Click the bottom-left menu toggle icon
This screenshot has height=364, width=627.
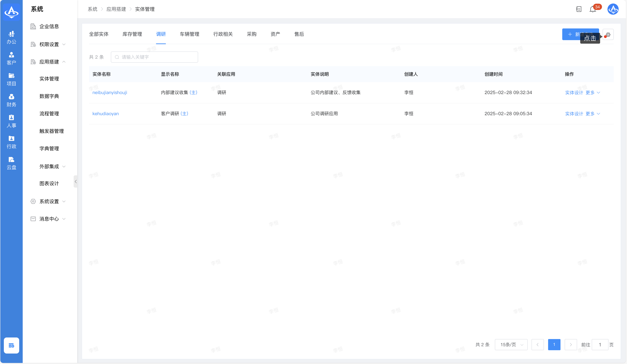tap(12, 345)
